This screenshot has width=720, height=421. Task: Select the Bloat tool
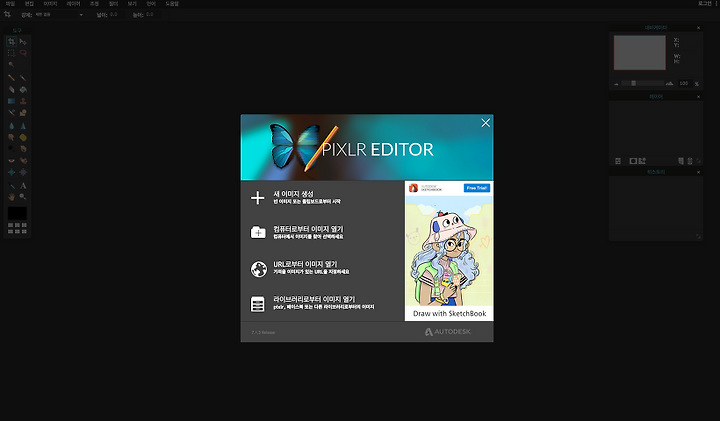(x=11, y=172)
